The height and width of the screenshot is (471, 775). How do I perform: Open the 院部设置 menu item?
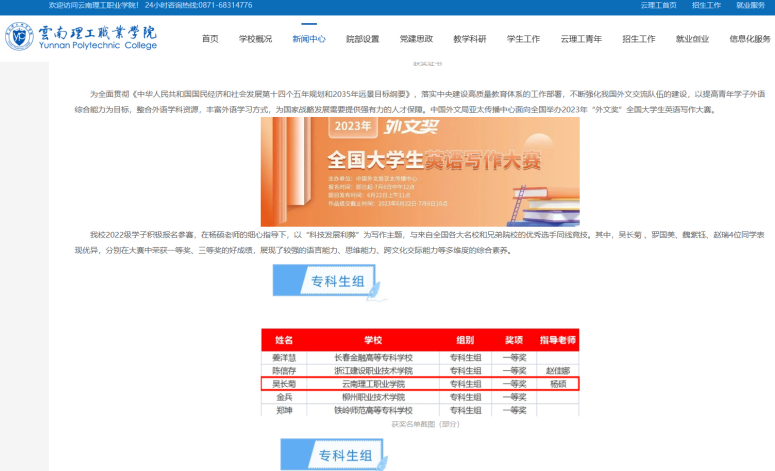point(362,39)
